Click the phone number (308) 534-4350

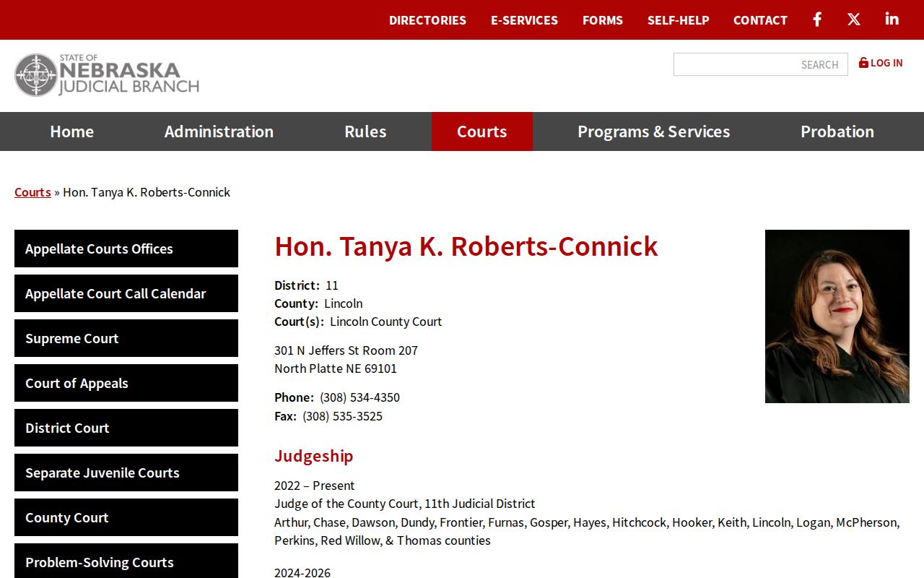coord(359,397)
